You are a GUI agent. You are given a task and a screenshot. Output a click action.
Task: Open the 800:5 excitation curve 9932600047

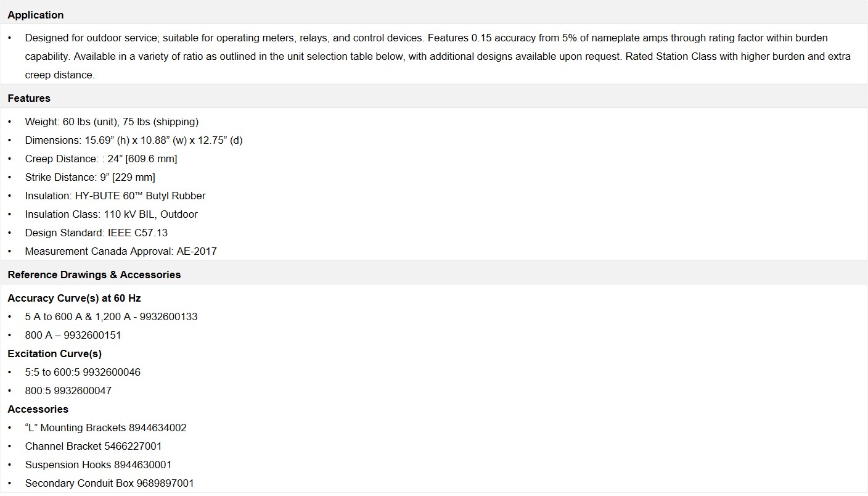click(x=68, y=391)
